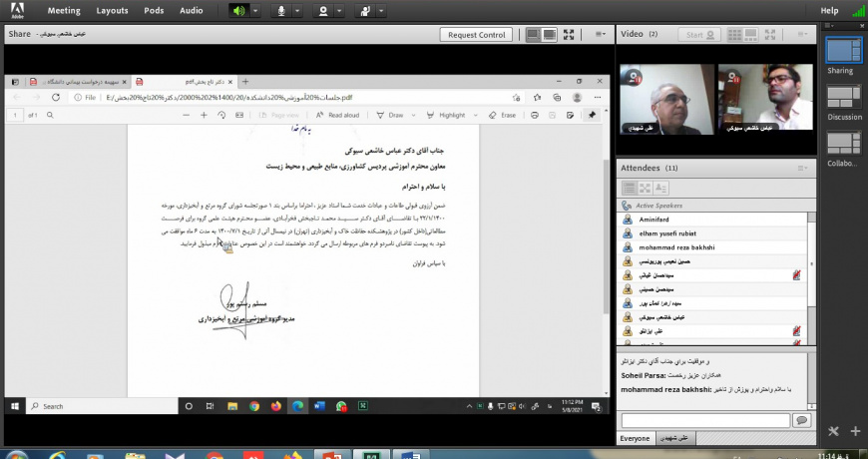Open the Help menu
Screen dimensions: 868x459
click(x=829, y=11)
